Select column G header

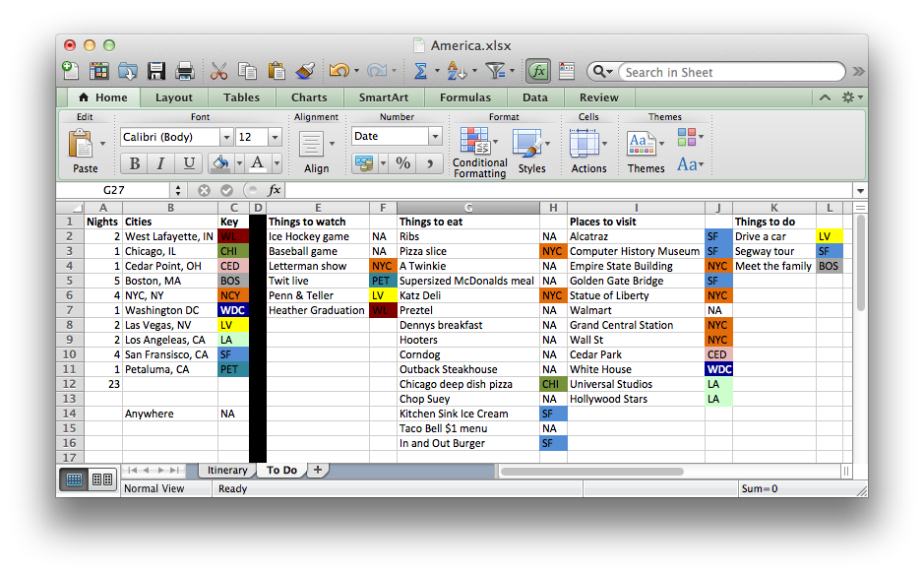click(x=467, y=208)
